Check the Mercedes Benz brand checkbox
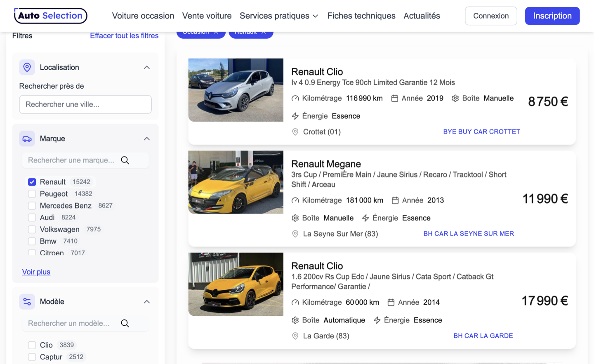The height and width of the screenshot is (364, 594). pos(32,206)
